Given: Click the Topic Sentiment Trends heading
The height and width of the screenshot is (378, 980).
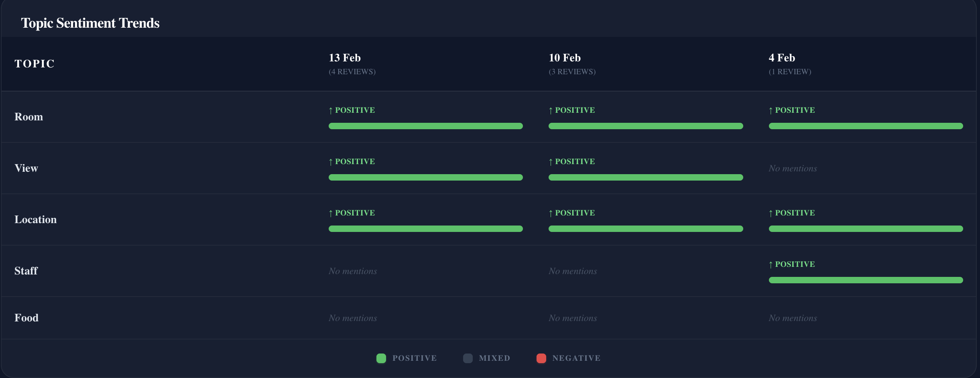Looking at the screenshot, I should coord(90,23).
